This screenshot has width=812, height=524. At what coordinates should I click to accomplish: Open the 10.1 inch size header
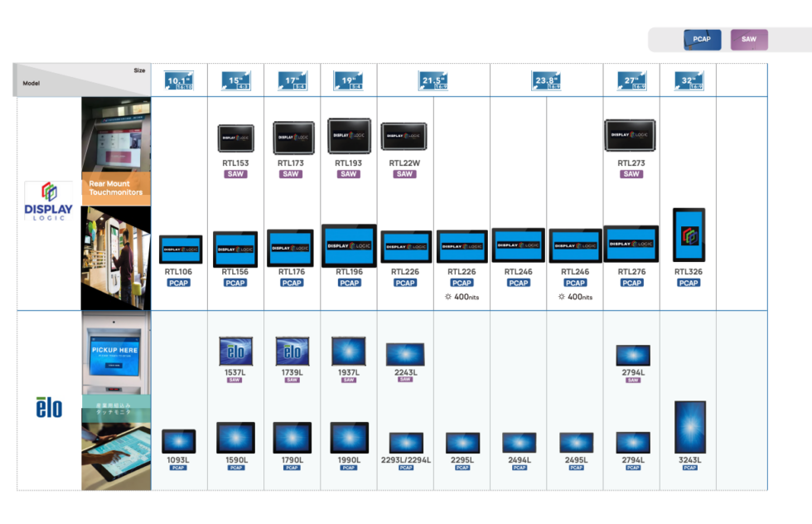pos(179,79)
